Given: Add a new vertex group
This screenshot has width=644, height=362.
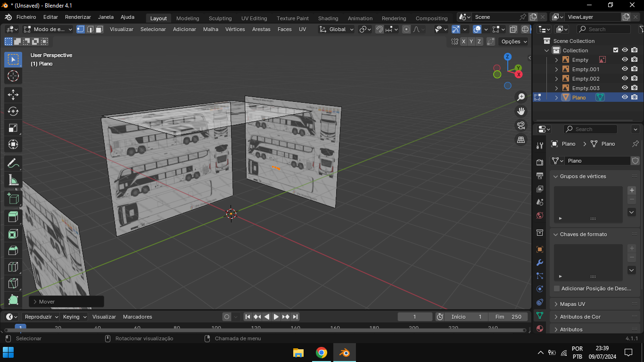Looking at the screenshot, I should 632,190.
